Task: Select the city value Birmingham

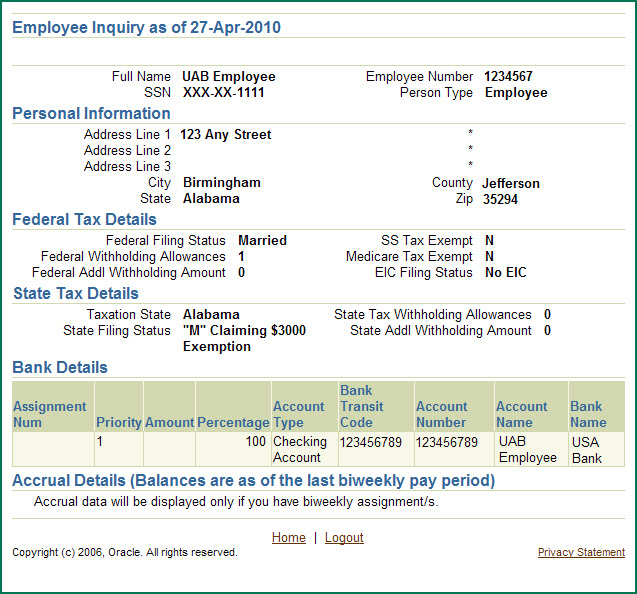Action: (222, 182)
